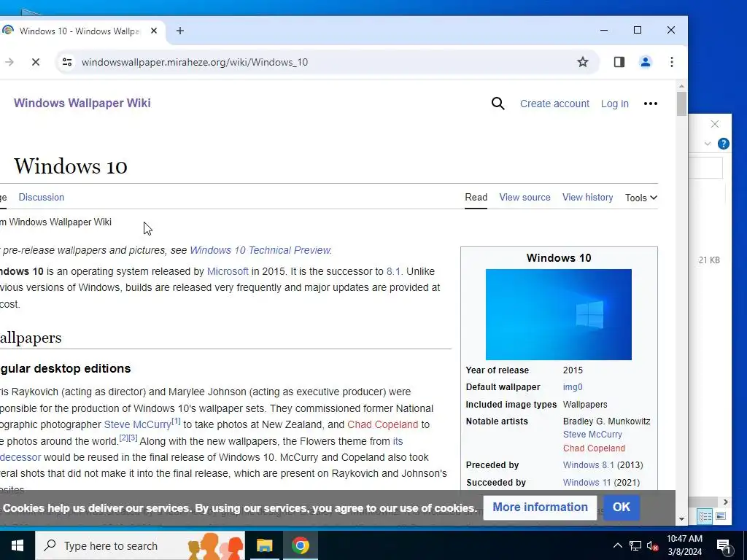This screenshot has width=747, height=560.
Task: Switch to details view in background window
Action: (x=705, y=516)
